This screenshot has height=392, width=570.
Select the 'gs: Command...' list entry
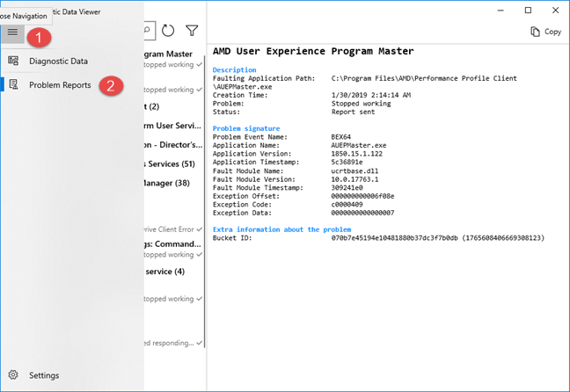pos(173,249)
